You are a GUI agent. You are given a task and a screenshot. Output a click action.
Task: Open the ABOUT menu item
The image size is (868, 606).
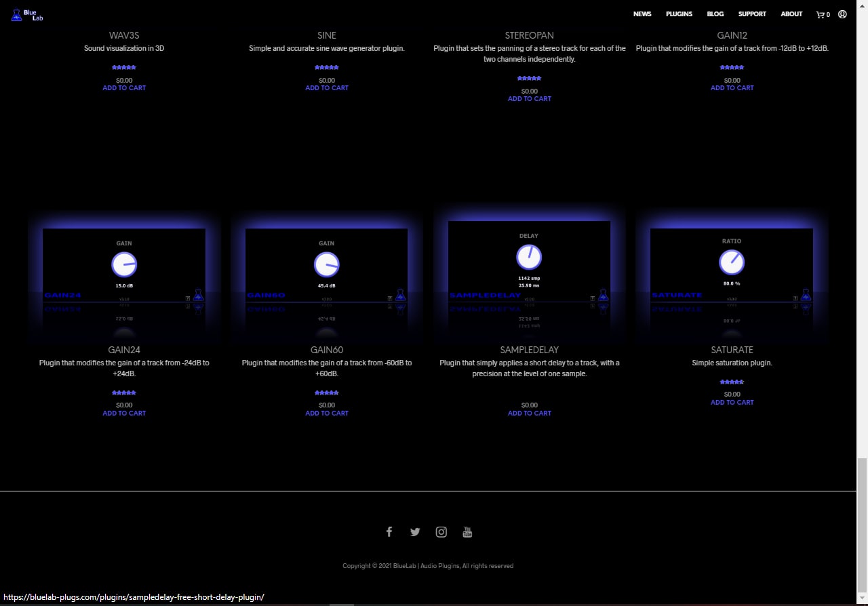(x=791, y=14)
